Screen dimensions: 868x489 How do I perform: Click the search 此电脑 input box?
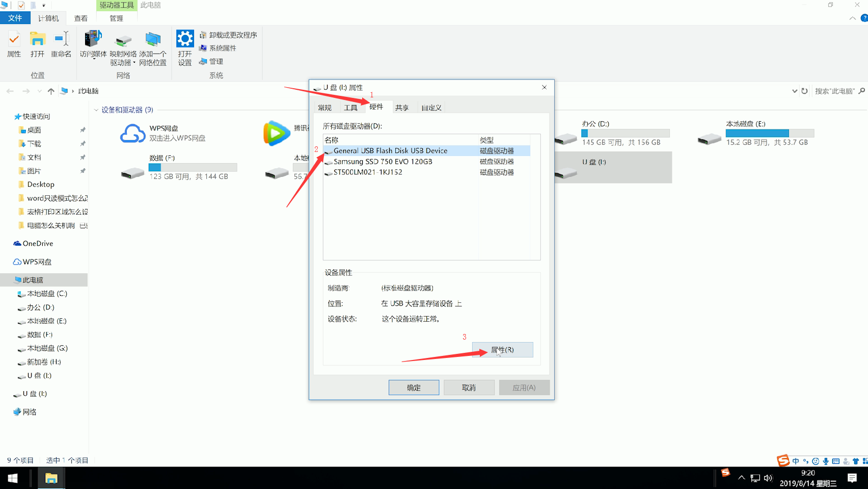(x=835, y=91)
